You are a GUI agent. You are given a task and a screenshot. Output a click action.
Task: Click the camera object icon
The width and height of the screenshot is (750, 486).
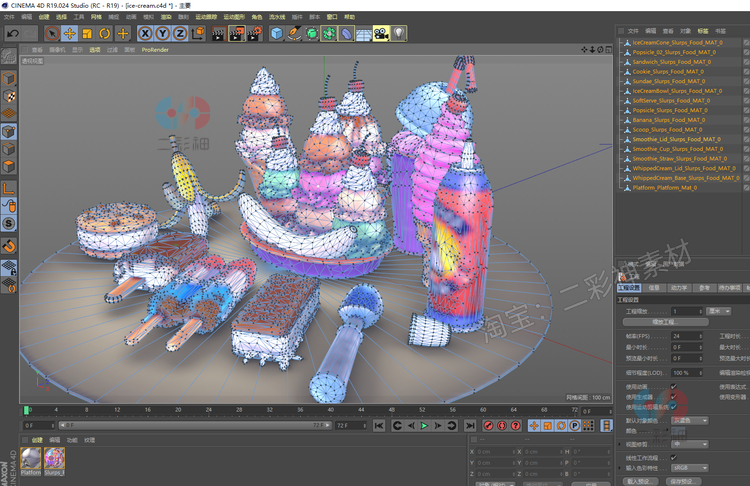point(381,33)
